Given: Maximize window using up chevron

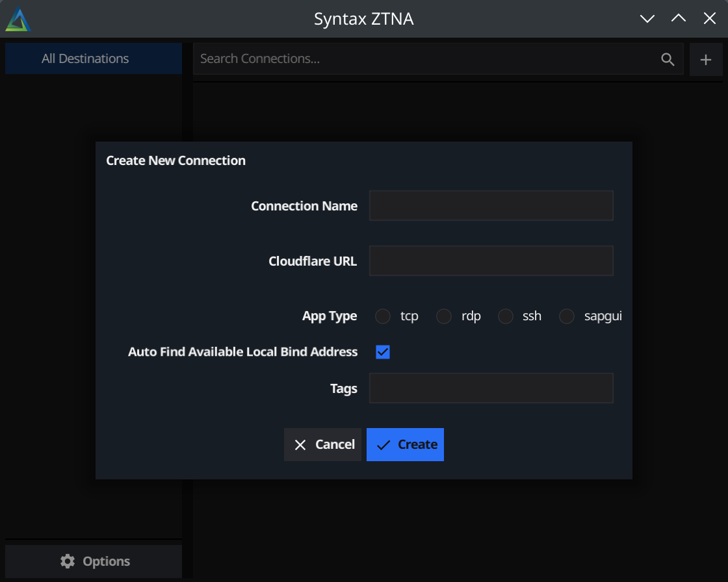Looking at the screenshot, I should (x=678, y=19).
